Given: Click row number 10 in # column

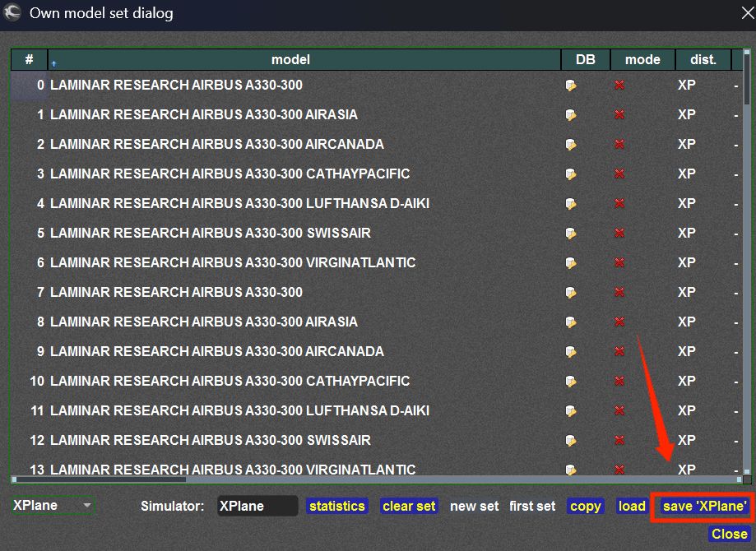Looking at the screenshot, I should click(37, 382).
